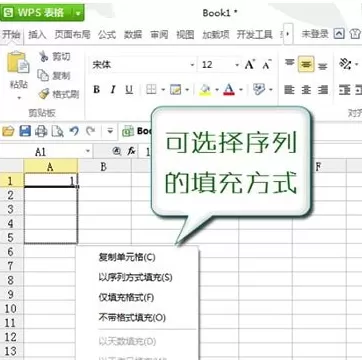Click the Copy icon
Viewport: 362px width, 360px height.
(43, 75)
